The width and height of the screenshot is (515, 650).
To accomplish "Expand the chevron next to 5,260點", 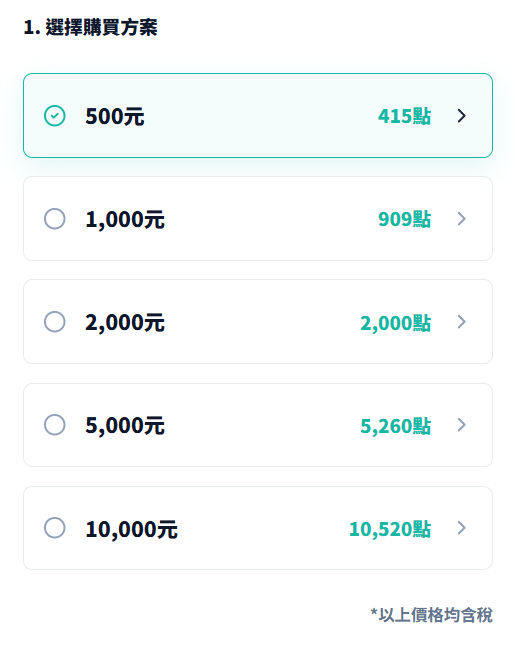I will coord(462,424).
